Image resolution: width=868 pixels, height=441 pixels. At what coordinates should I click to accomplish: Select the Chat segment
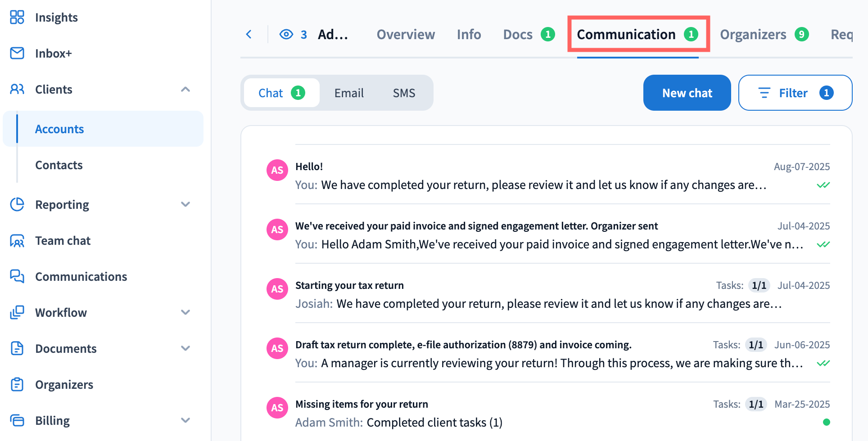[282, 93]
